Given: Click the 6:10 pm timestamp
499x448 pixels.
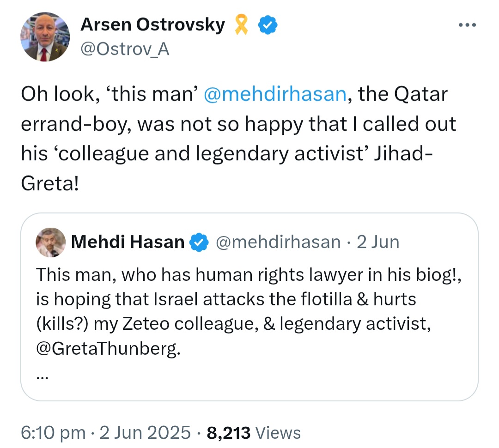Looking at the screenshot, I should click(53, 433).
